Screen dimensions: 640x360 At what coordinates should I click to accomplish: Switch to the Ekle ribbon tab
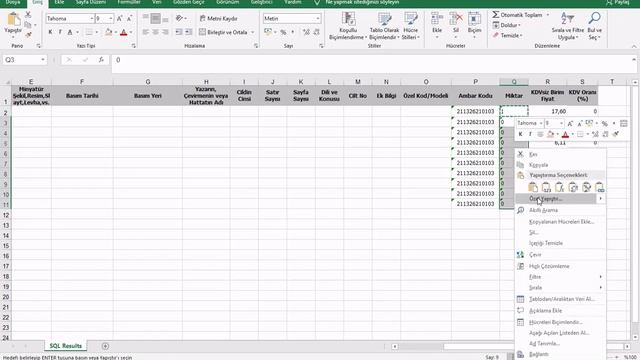[59, 2]
